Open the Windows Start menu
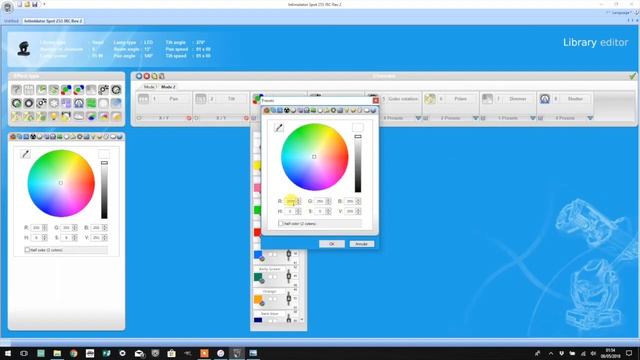This screenshot has height=360, width=640. coord(8,353)
